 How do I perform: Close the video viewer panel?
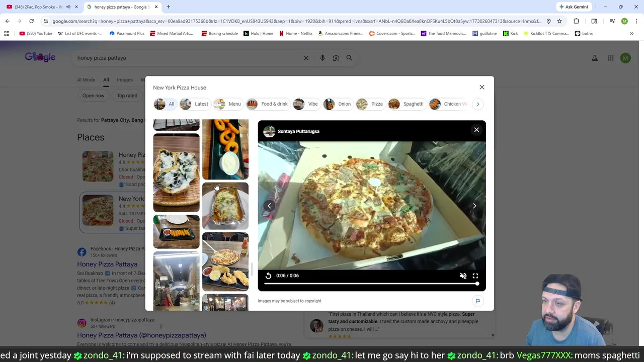476,130
